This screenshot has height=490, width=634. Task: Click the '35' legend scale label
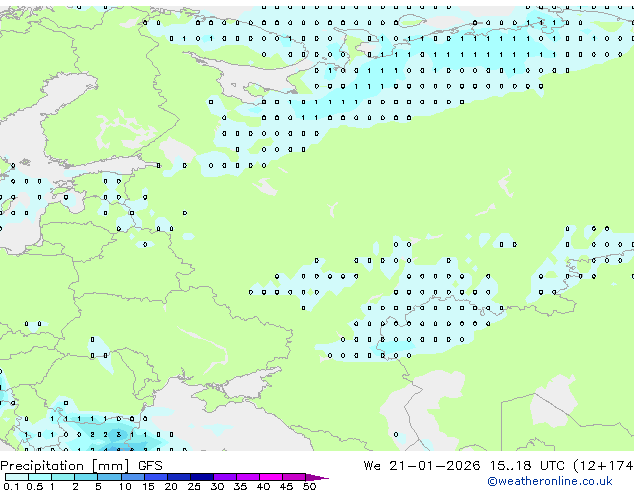(x=240, y=486)
